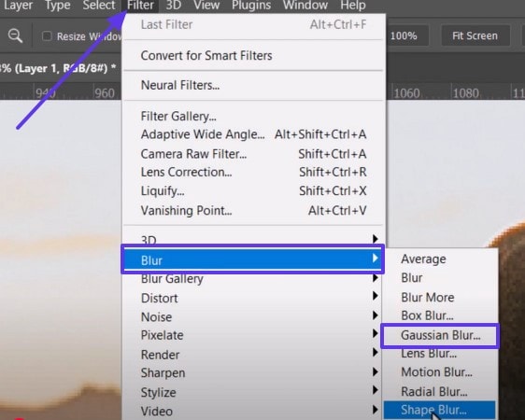The width and height of the screenshot is (525, 420).
Task: Choose Convert for Smart Filters
Action: coord(254,55)
